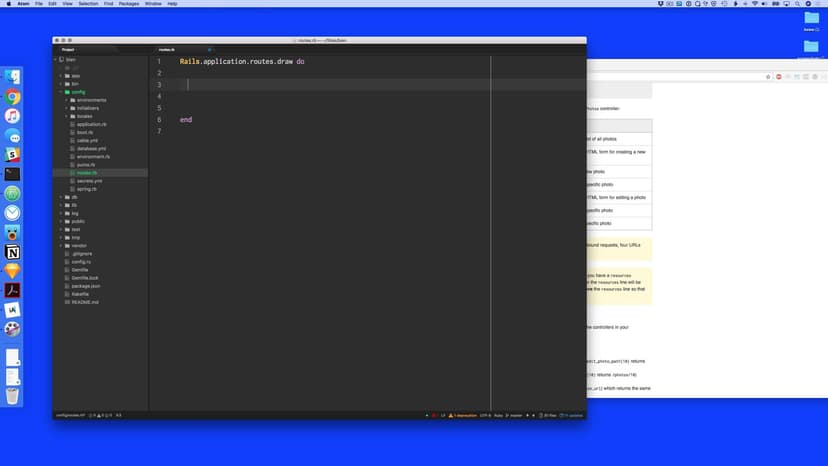This screenshot has height=466, width=828.
Task: Open the Trash in the dock
Action: [x=13, y=396]
